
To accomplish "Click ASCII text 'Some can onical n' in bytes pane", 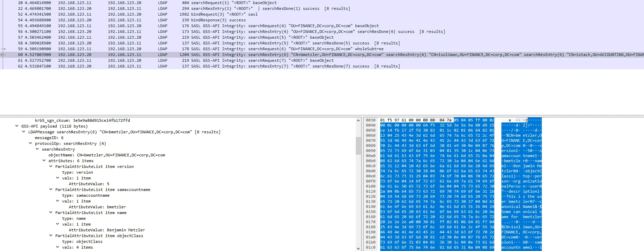I will pyautogui.click(x=521, y=212).
